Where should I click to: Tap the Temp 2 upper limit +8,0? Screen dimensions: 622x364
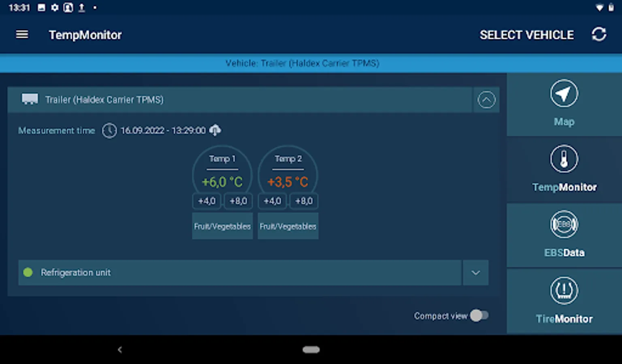304,201
